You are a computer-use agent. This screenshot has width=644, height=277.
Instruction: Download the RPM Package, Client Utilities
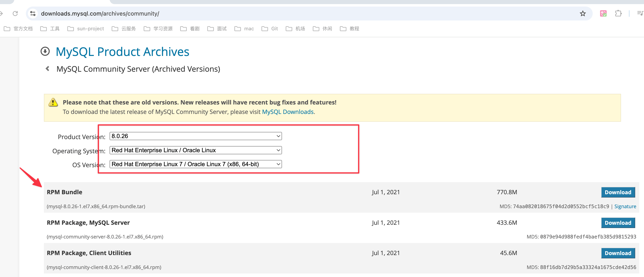pos(618,253)
